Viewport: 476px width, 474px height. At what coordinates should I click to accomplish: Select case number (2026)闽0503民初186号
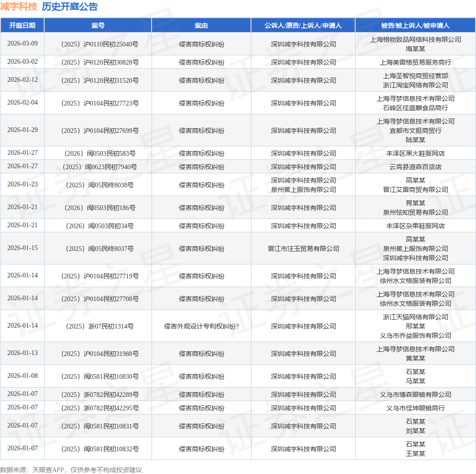pos(100,208)
